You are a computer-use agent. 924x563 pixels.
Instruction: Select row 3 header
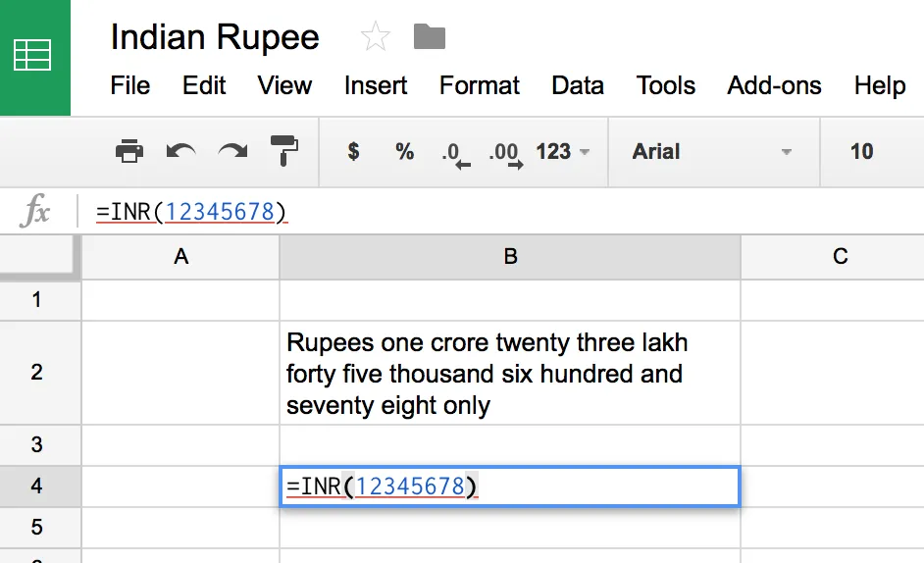pos(40,445)
